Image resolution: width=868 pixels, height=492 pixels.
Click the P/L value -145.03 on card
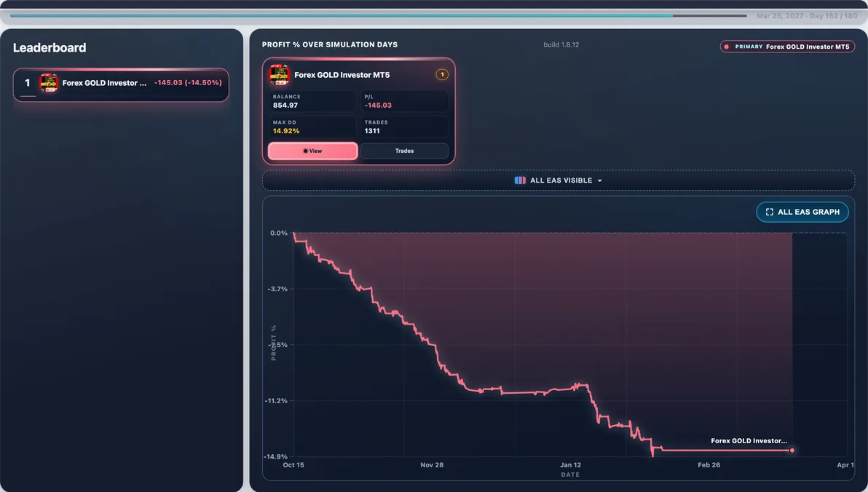pyautogui.click(x=378, y=105)
